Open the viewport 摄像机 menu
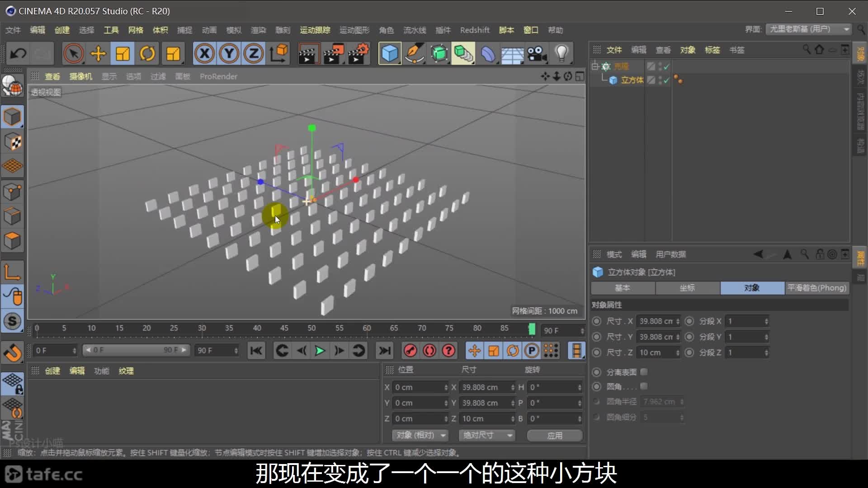This screenshot has height=488, width=868. click(x=80, y=76)
